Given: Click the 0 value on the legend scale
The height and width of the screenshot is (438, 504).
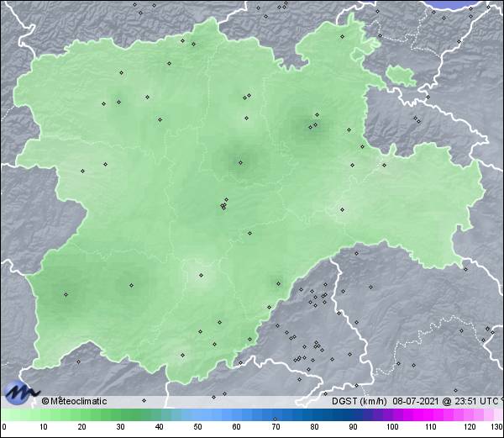Looking at the screenshot, I should [4, 427].
